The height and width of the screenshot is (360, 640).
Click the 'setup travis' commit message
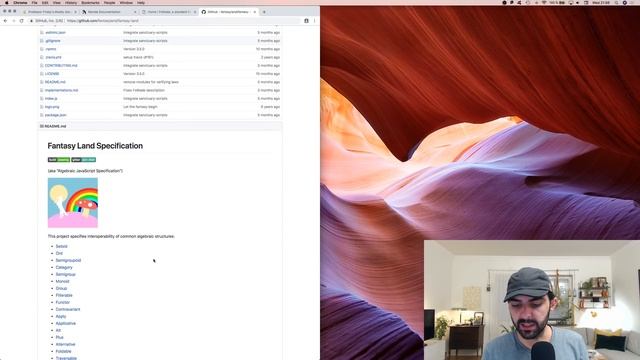pyautogui.click(x=138, y=57)
